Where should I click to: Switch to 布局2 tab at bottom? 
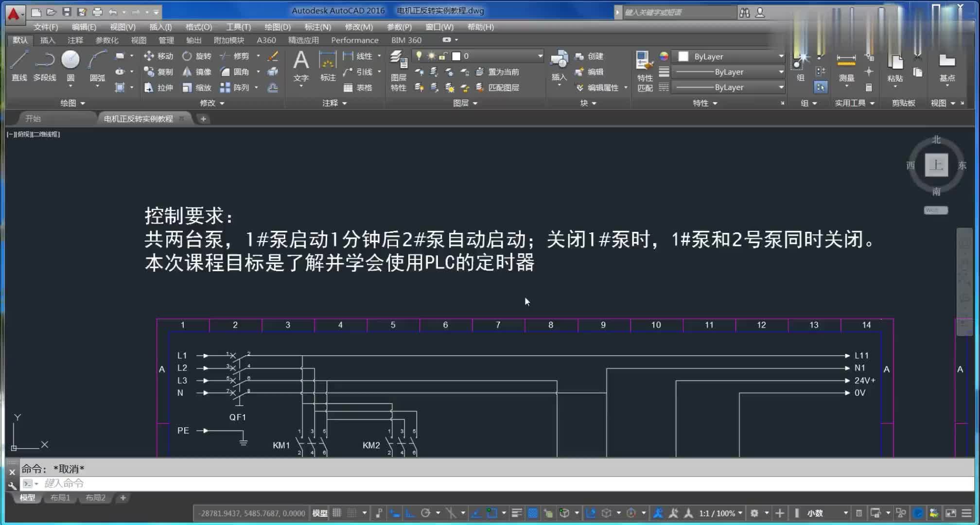coord(96,498)
